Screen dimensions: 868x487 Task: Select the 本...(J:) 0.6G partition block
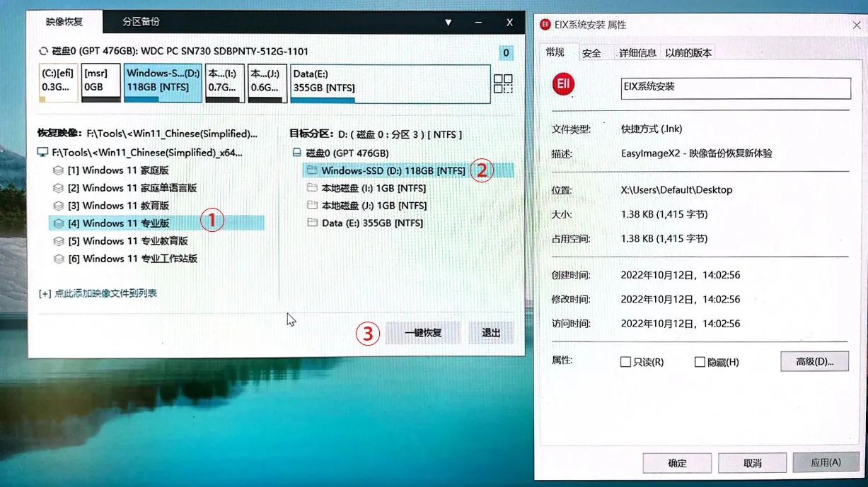(267, 83)
